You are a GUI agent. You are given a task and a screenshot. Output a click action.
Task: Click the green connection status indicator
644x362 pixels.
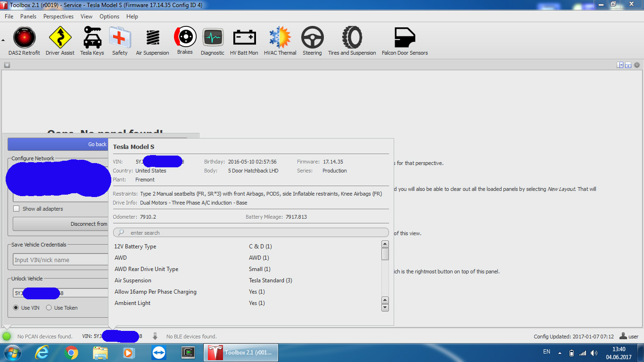(7, 337)
